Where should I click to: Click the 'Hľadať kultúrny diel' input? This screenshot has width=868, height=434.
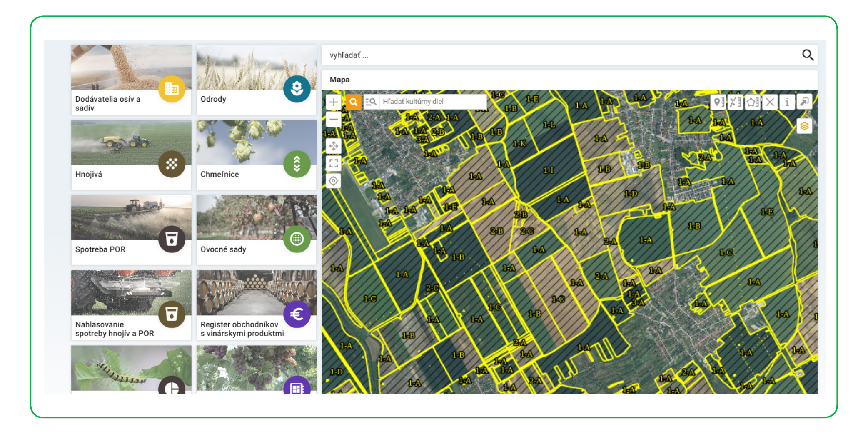coord(432,102)
